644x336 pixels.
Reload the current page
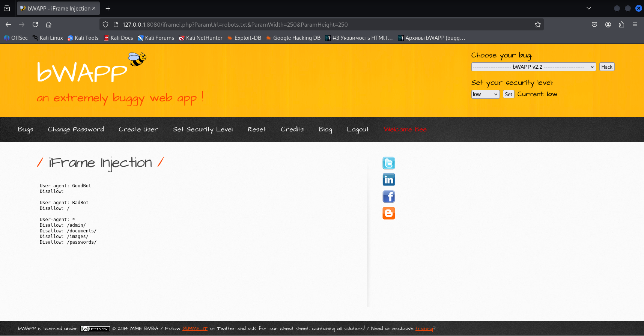35,24
